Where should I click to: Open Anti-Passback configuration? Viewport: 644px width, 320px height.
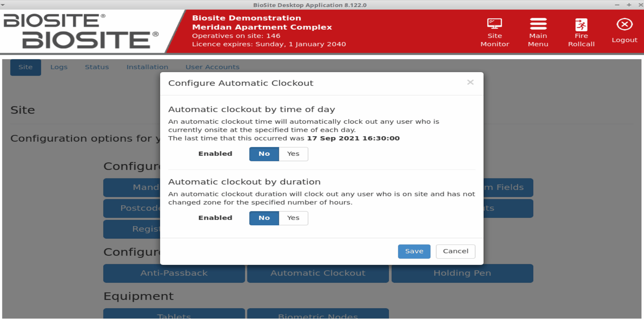[x=174, y=273]
